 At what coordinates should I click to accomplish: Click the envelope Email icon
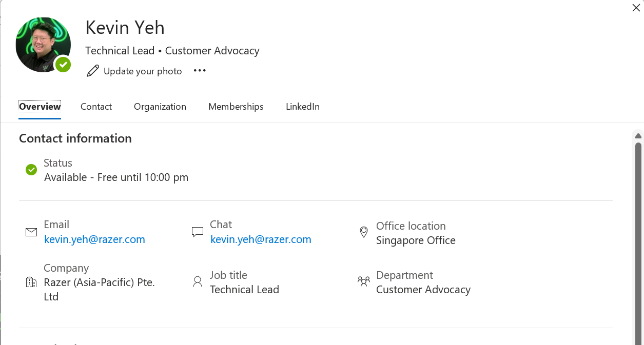[x=31, y=232]
